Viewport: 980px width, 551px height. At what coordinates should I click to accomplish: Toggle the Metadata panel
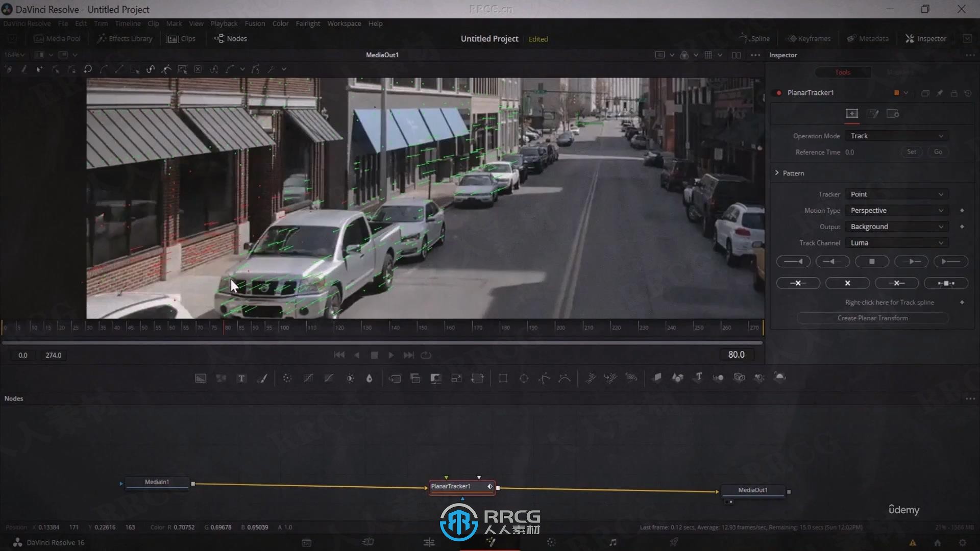coord(868,39)
